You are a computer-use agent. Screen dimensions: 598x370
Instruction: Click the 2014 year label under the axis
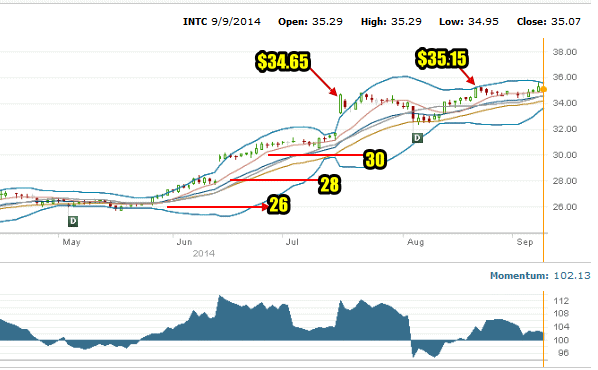[204, 254]
